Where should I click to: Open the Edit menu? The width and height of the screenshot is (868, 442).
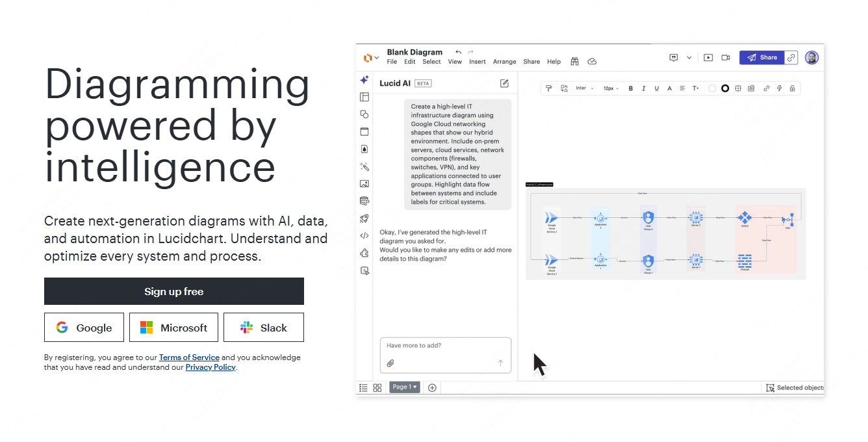coord(409,62)
